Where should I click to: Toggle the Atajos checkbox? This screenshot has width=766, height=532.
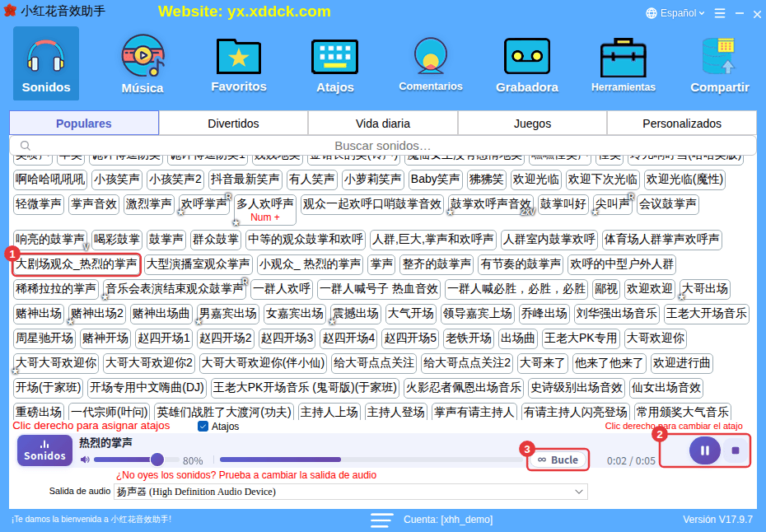203,427
